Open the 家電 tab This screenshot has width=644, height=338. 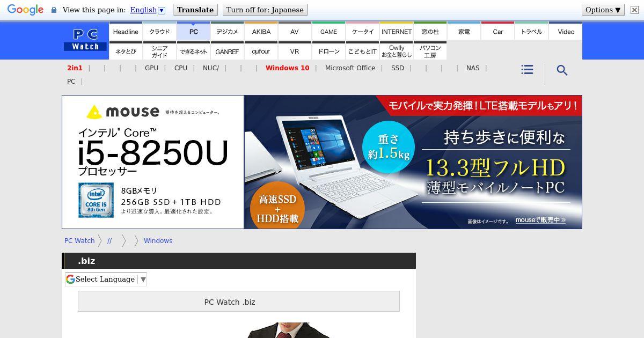(464, 31)
